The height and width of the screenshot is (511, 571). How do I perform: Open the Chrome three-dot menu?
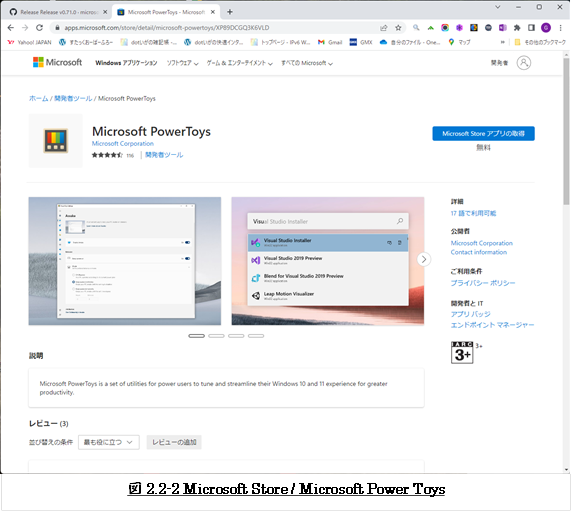click(x=560, y=28)
